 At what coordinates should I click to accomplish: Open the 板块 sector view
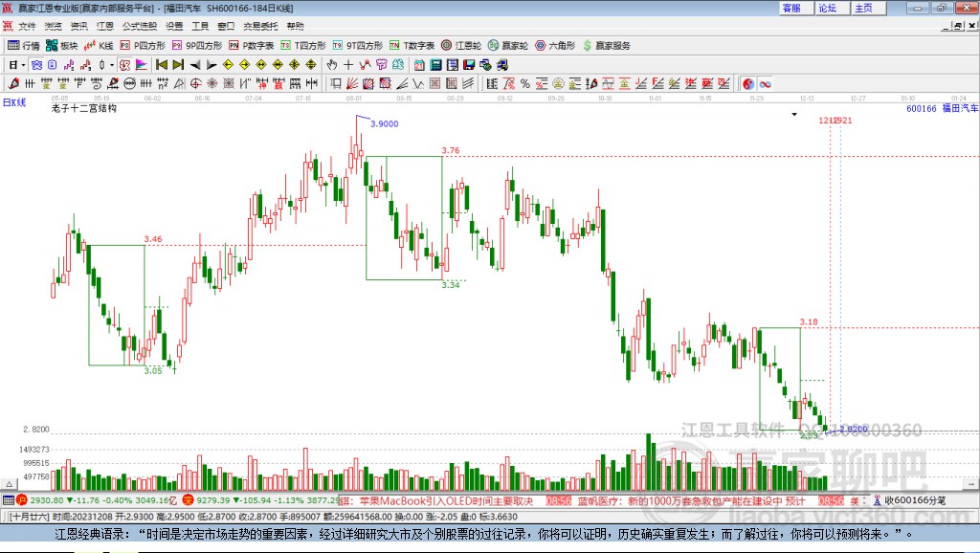click(x=62, y=46)
